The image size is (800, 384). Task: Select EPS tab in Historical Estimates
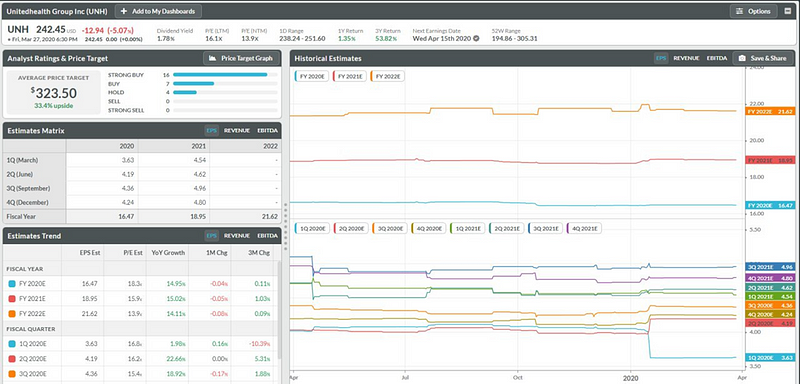(661, 59)
